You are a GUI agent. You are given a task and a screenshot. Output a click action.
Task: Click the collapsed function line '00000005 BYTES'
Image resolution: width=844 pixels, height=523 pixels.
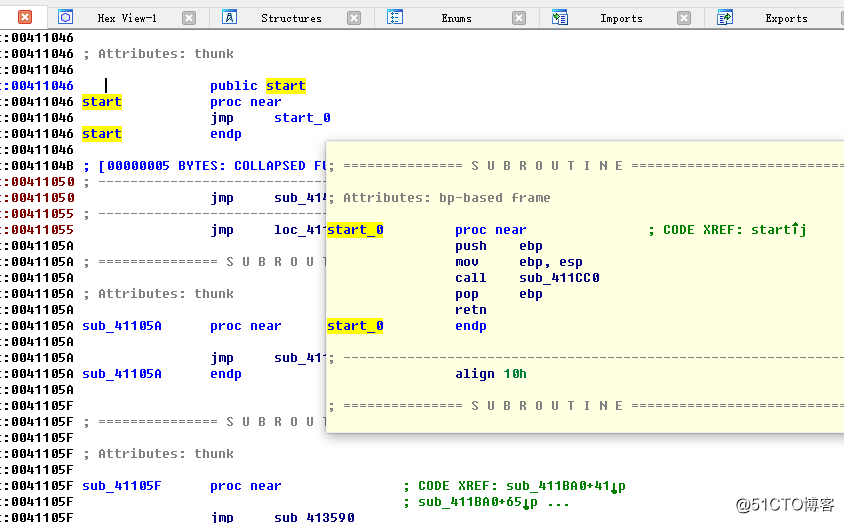206,166
